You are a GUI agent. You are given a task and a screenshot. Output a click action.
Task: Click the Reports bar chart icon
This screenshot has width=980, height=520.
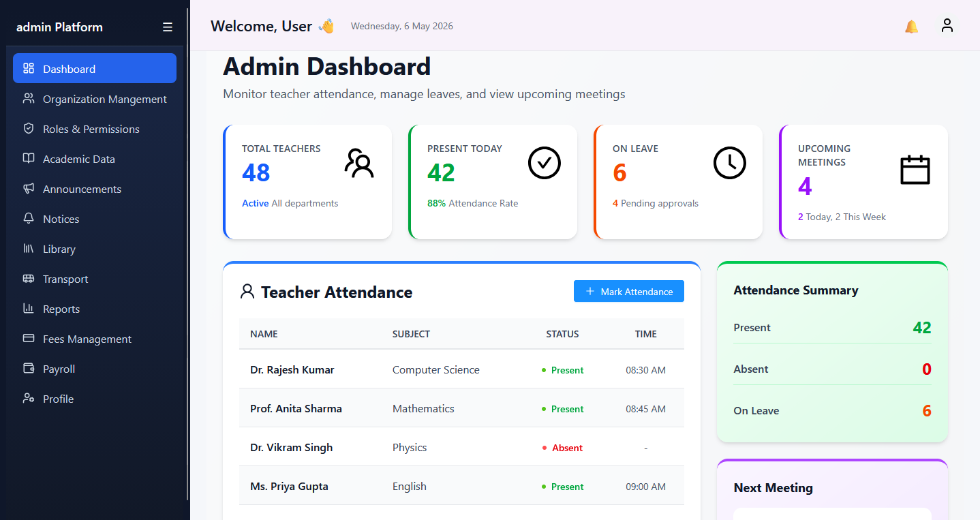tap(29, 308)
